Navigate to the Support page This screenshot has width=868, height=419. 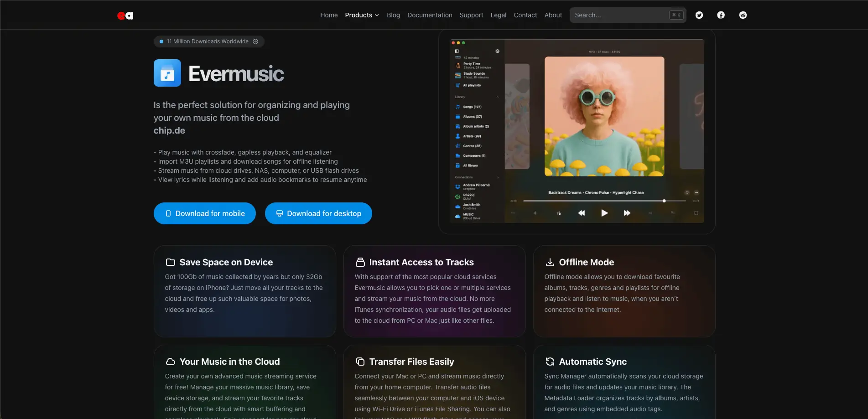tap(471, 15)
